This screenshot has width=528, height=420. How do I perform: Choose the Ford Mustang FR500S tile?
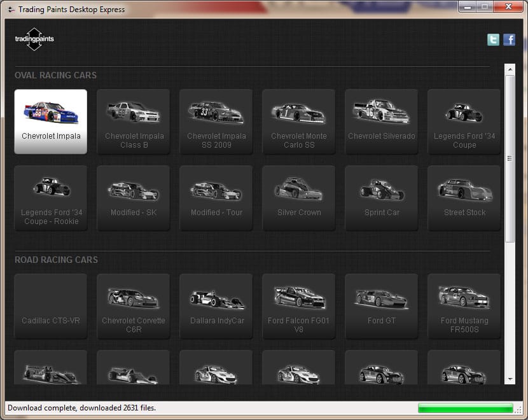[x=464, y=306]
